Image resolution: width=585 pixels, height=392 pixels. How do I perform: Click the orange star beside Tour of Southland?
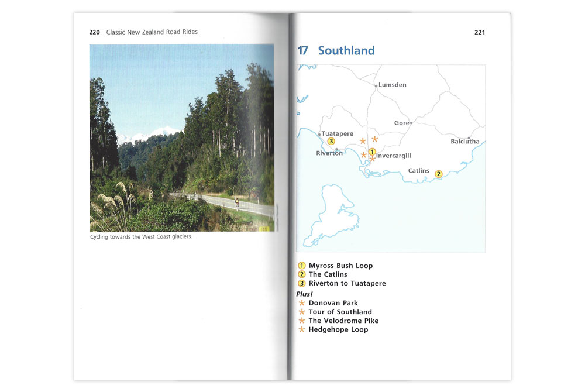(302, 311)
